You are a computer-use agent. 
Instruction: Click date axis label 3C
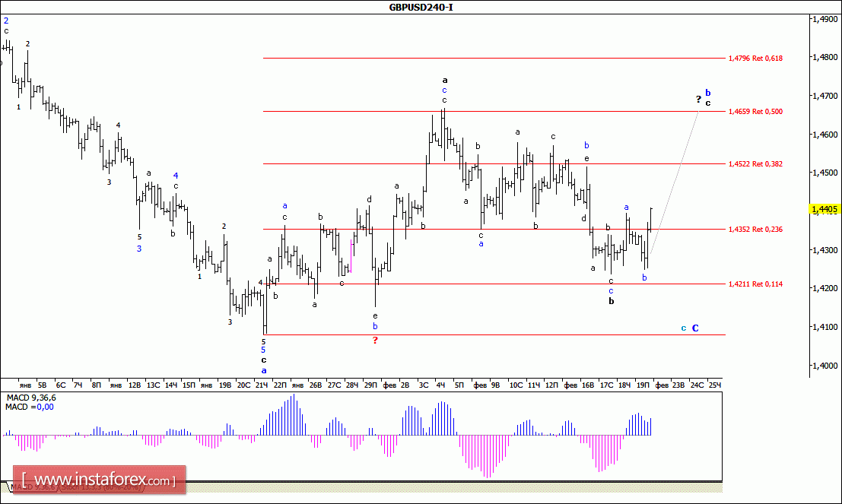tap(423, 385)
